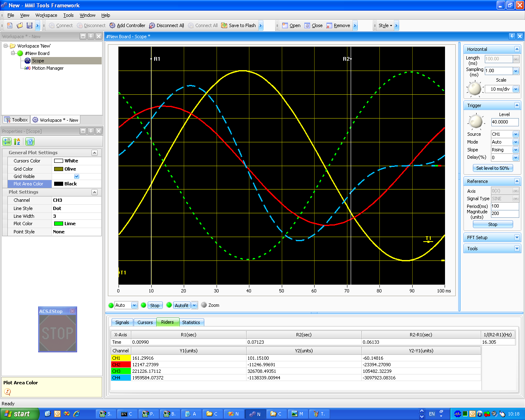Image resolution: width=525 pixels, height=420 pixels.
Task: Click the Open toolbar icon
Action: pos(285,25)
